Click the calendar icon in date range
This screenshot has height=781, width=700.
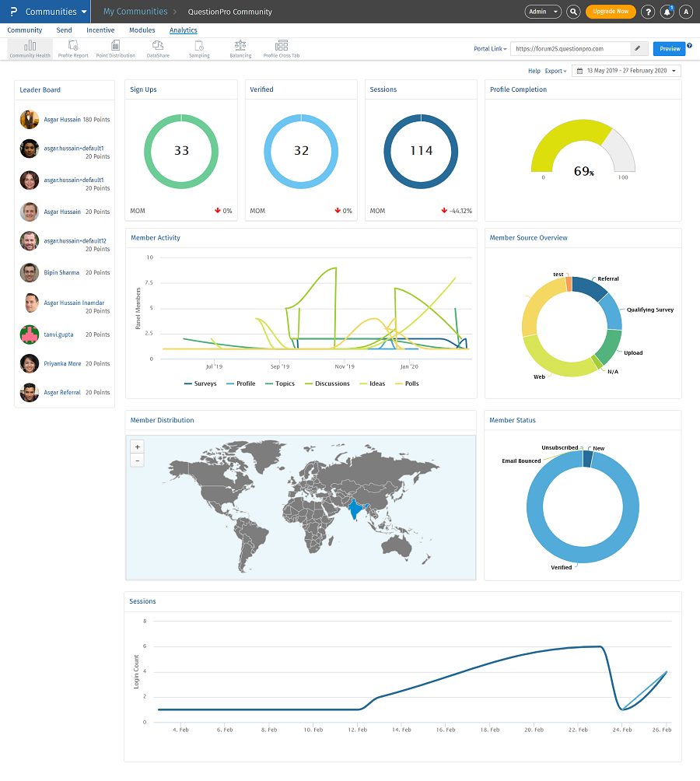click(x=579, y=71)
